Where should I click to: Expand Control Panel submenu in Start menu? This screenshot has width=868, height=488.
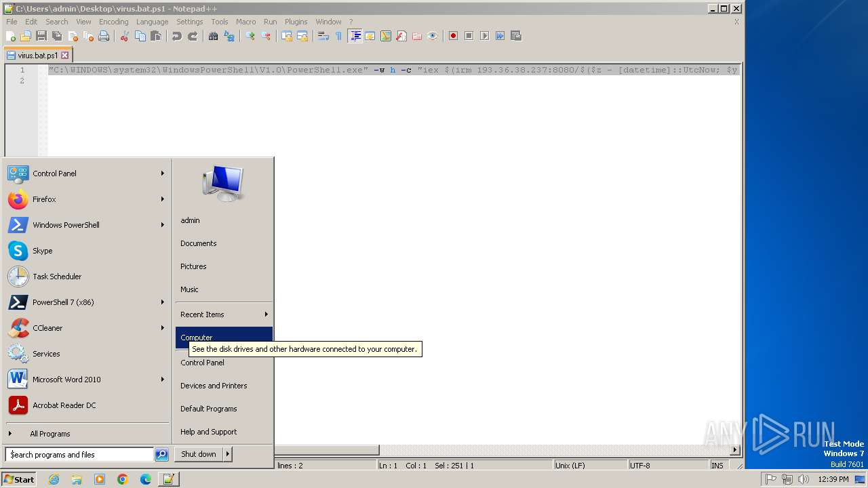pos(163,174)
